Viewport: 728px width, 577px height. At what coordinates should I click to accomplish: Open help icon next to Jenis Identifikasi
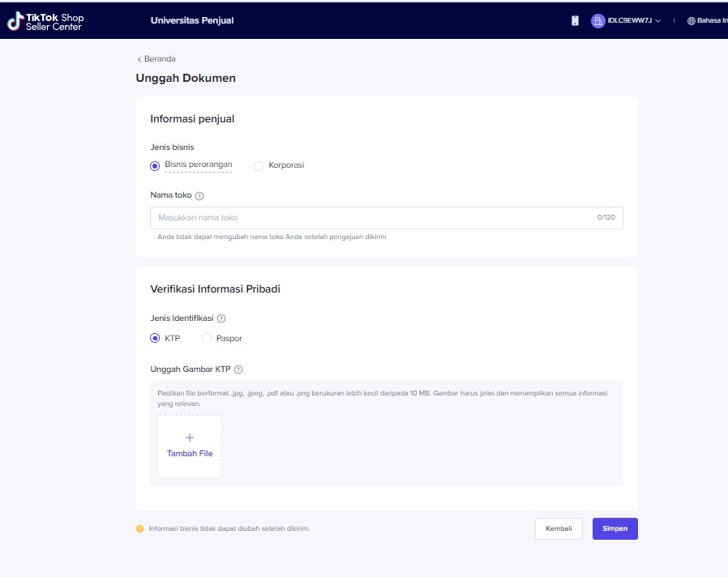pos(221,319)
